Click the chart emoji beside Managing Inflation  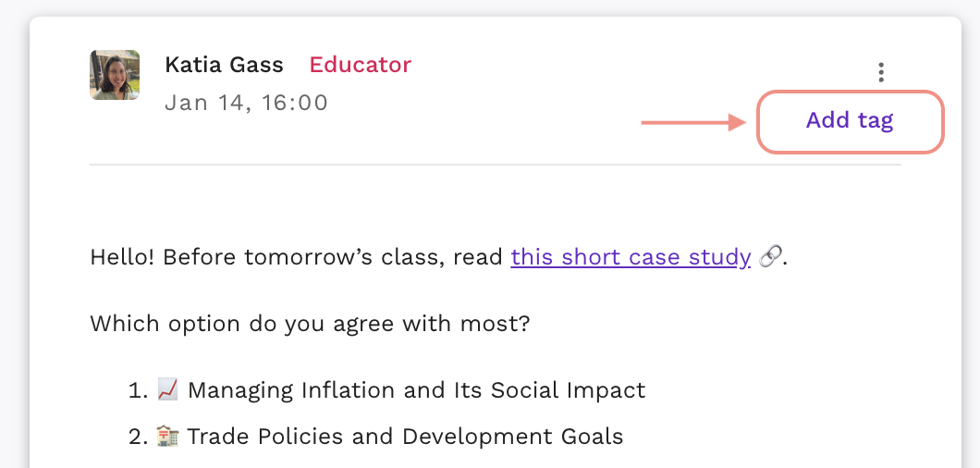point(167,389)
